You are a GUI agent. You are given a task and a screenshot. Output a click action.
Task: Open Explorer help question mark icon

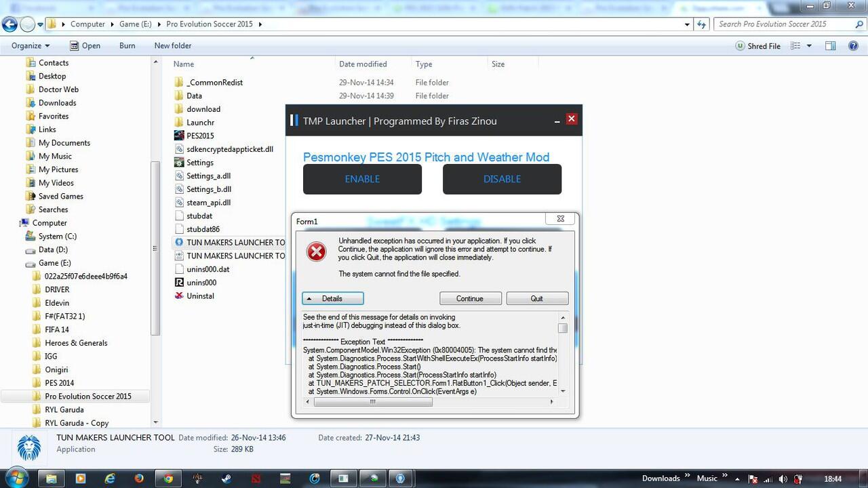(x=854, y=46)
